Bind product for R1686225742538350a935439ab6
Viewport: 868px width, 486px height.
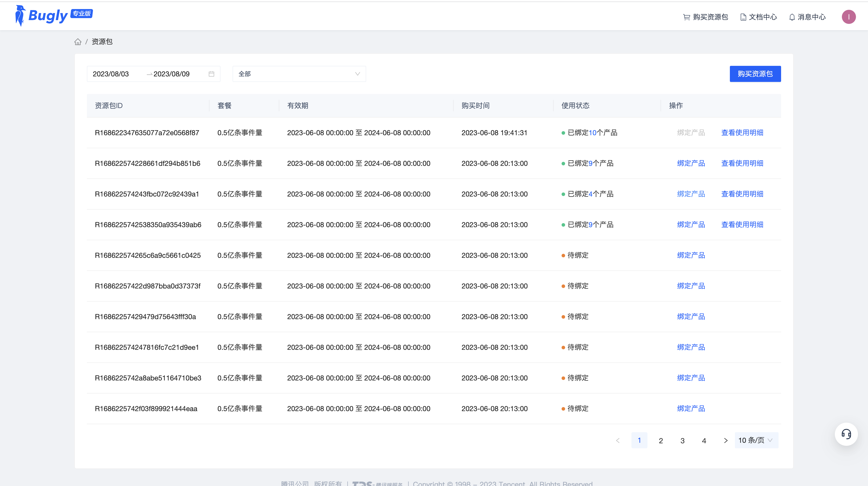[691, 225]
